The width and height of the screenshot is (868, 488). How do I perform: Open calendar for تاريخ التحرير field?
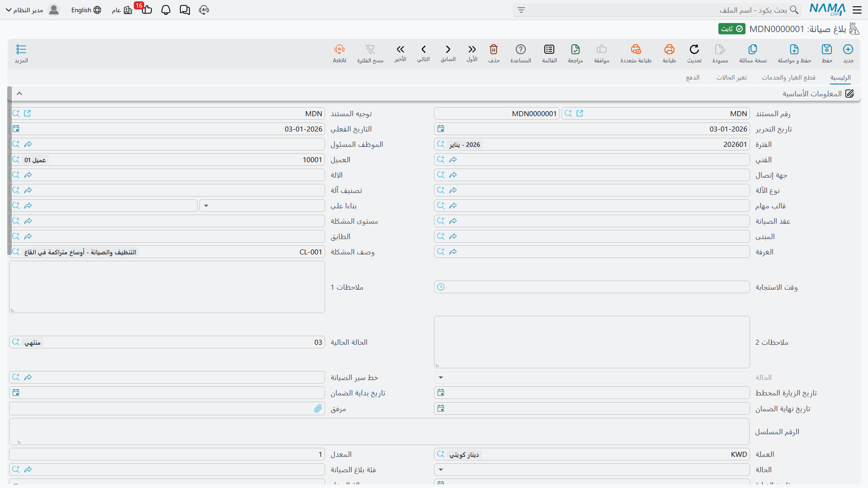(x=441, y=129)
